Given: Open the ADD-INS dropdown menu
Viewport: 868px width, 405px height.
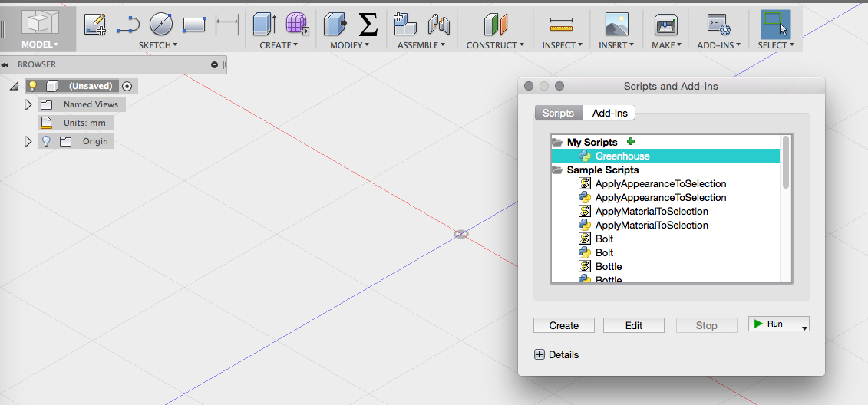Looking at the screenshot, I should 718,45.
